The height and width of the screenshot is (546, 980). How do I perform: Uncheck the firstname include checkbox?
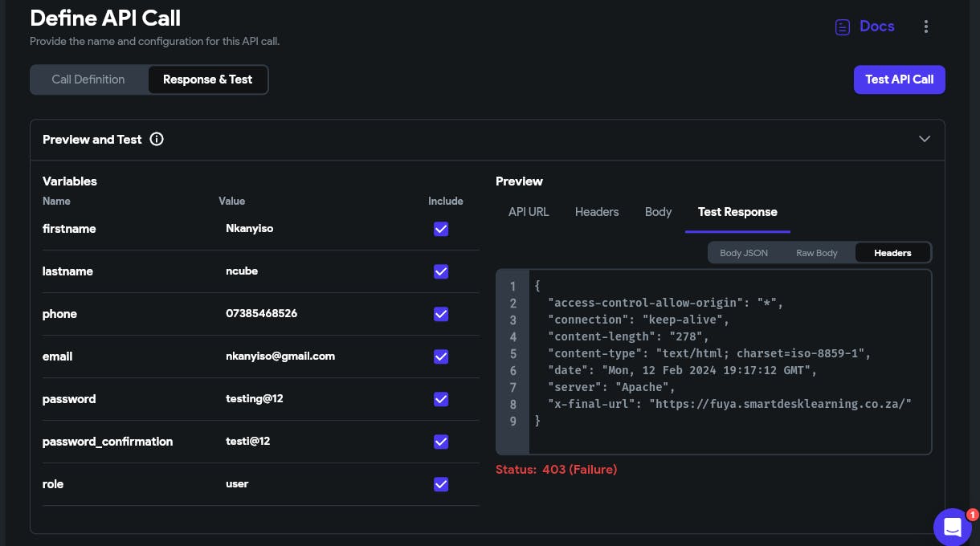441,229
